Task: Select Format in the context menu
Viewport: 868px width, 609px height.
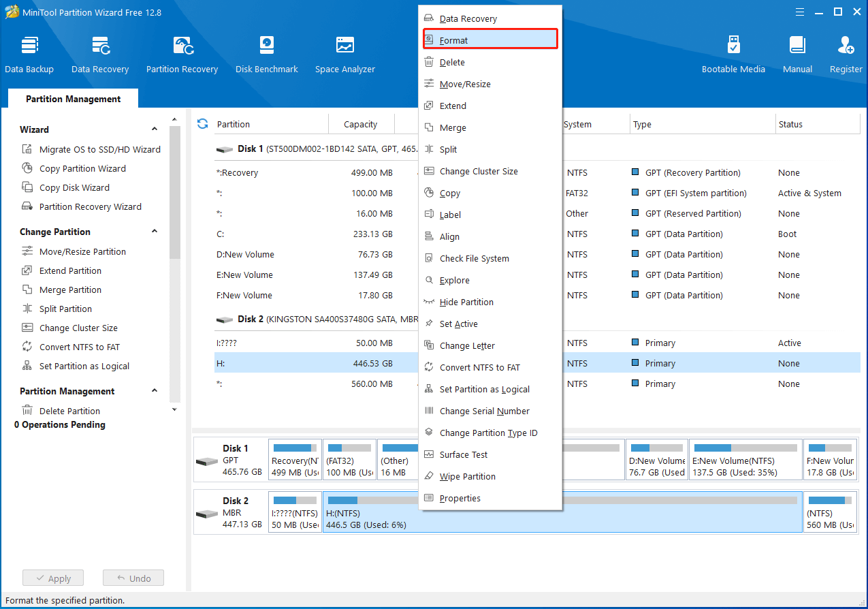Action: (490, 40)
